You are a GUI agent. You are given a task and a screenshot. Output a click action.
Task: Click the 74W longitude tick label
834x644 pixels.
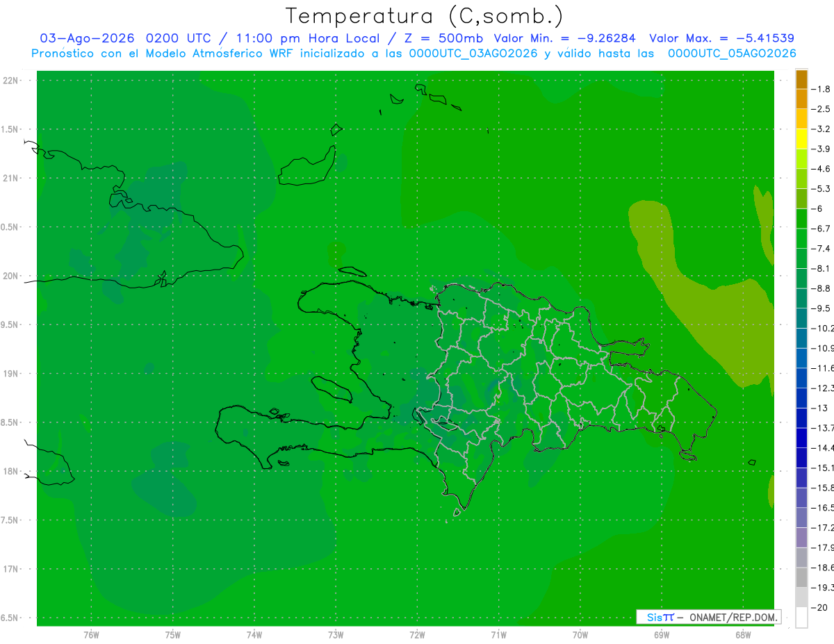tap(254, 635)
